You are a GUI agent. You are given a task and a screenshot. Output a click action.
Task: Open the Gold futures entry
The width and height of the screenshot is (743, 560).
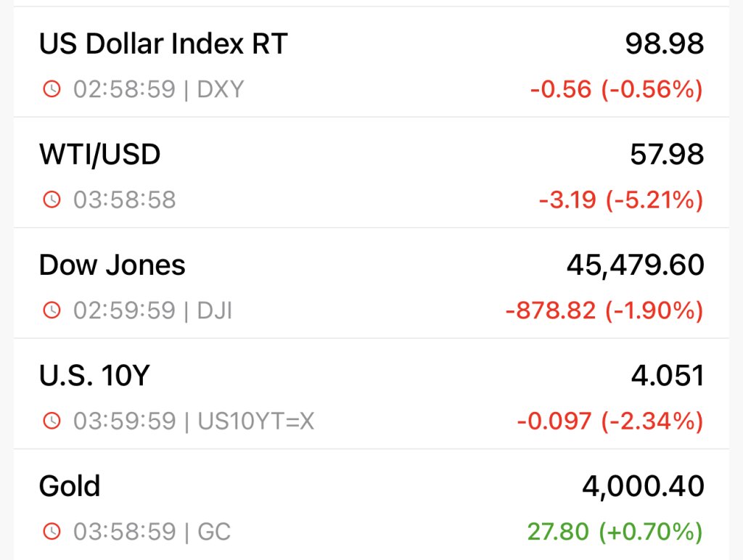point(70,486)
